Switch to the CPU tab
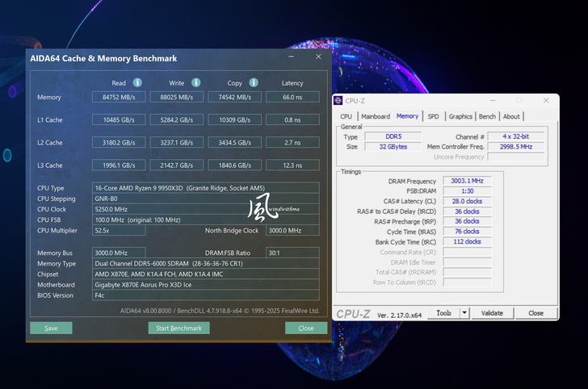 click(346, 116)
